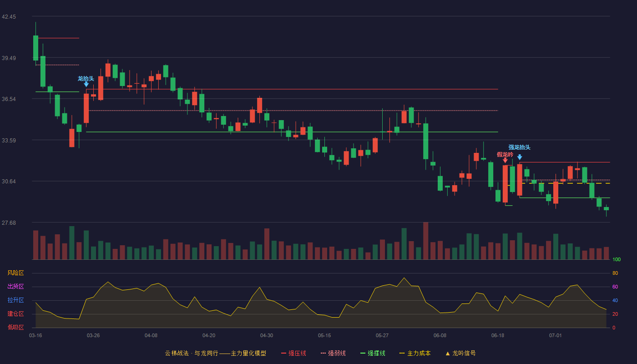Click the 风险区 zone label

pyautogui.click(x=15, y=273)
